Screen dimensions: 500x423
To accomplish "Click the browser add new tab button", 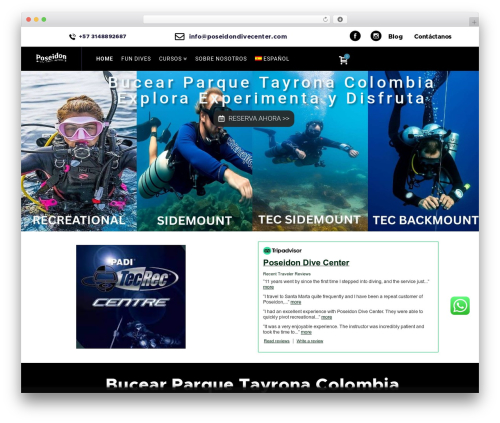I will 474,22.
